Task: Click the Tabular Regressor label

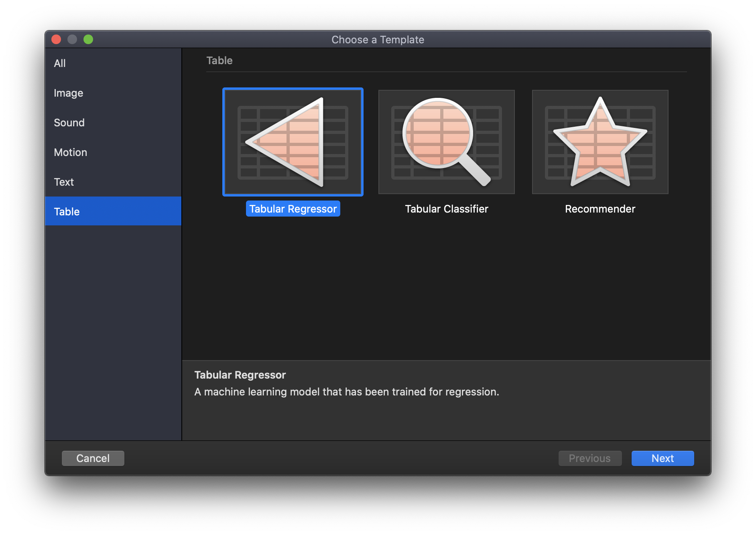Action: [293, 209]
